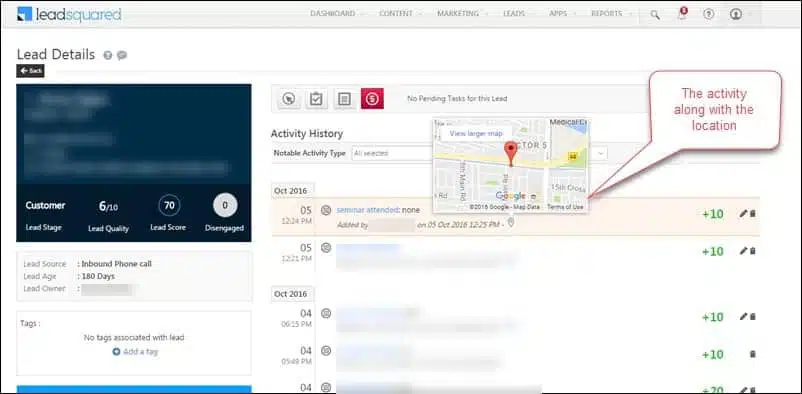Screen dimensions: 802x394
Task: Click the chat bubble icon beside Lead Details
Action: 122,55
